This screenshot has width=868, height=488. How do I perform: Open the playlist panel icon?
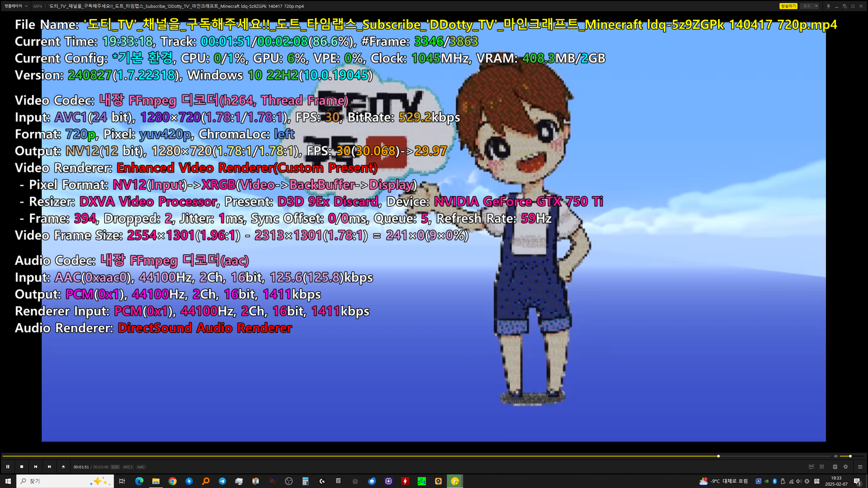click(x=835, y=467)
